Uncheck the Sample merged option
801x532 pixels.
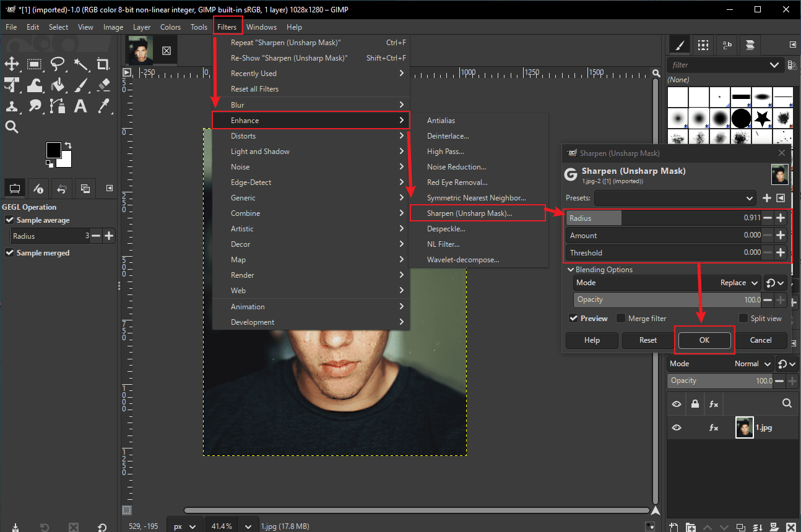click(10, 252)
